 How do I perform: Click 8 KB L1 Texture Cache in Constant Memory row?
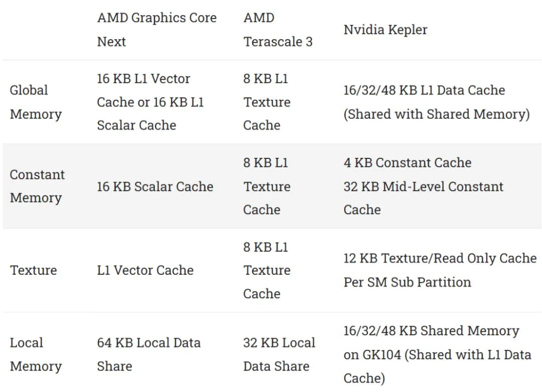point(267,186)
